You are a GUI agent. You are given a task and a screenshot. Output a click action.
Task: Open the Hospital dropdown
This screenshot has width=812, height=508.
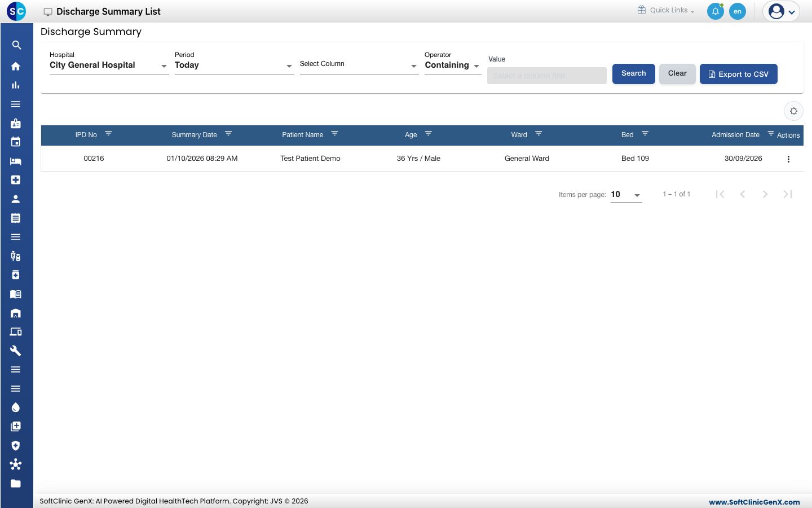[109, 65]
